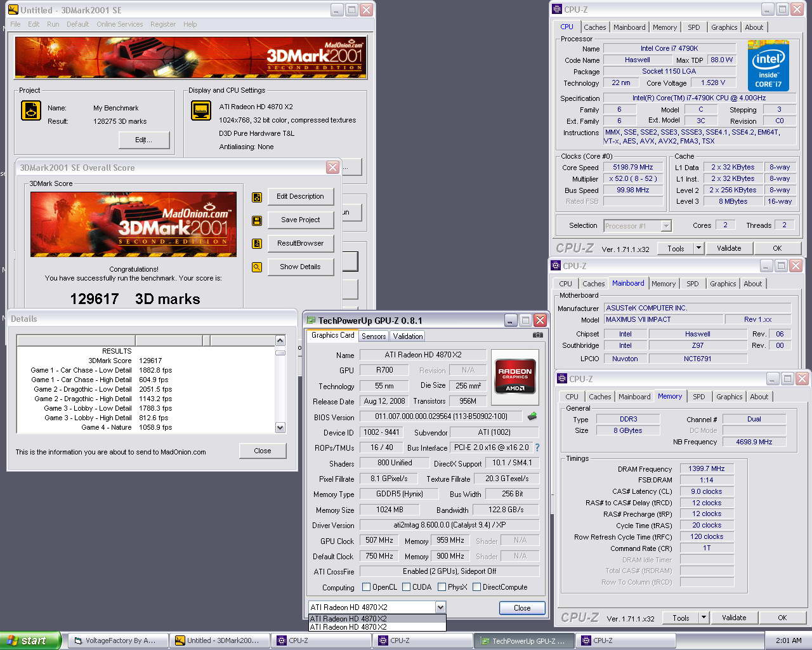Click Validate in the top CPU-Z window
Screen dimensions: 812x650
(x=729, y=248)
